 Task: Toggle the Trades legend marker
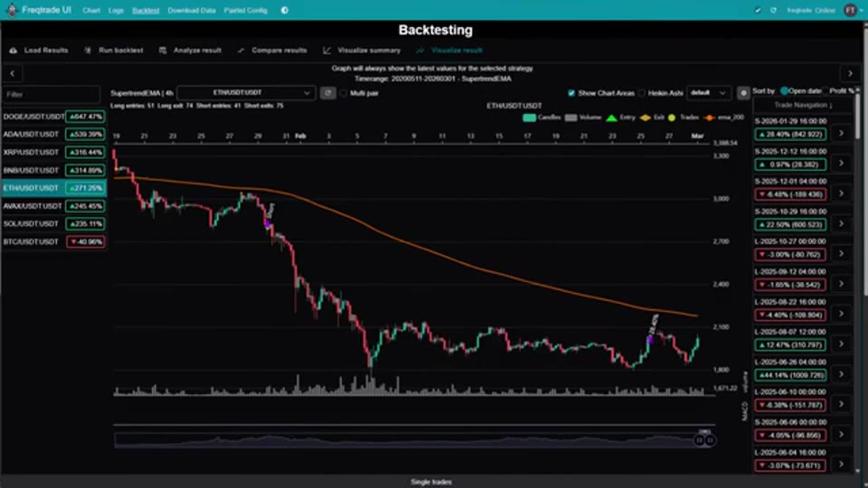[684, 117]
